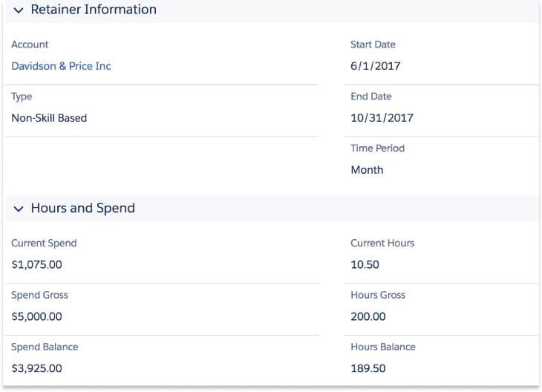Image resolution: width=542 pixels, height=392 pixels.
Task: Collapse the Retainer Information section chevron
Action: pyautogui.click(x=18, y=10)
